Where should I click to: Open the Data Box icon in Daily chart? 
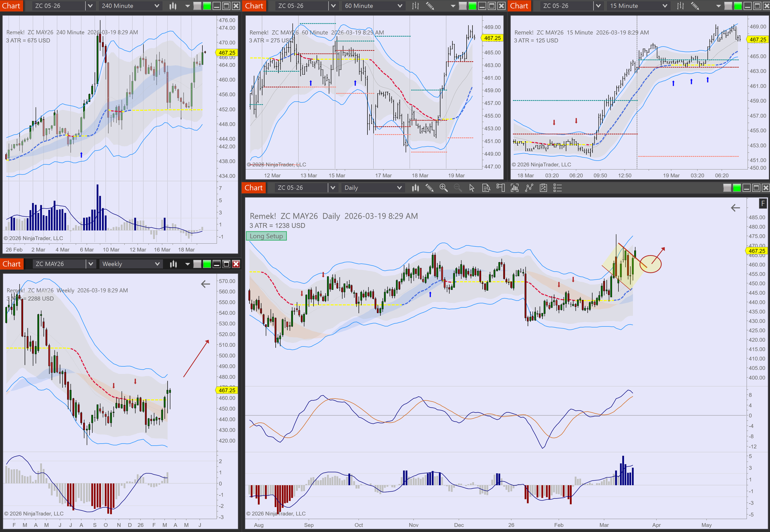[x=486, y=188]
